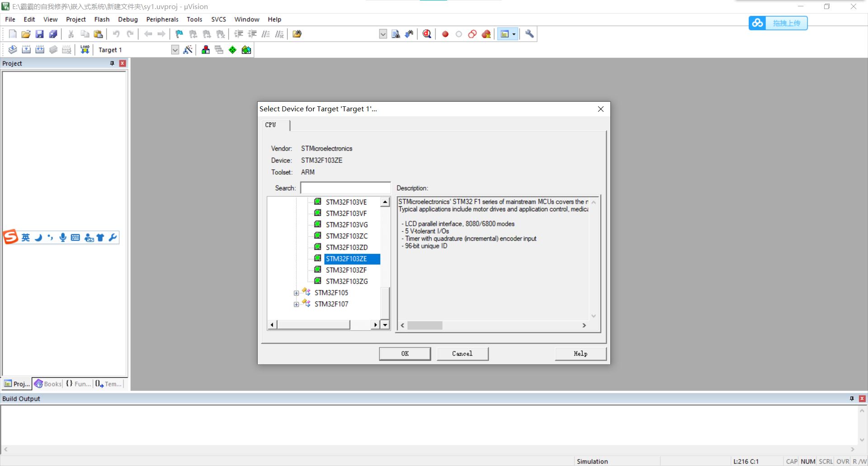
Task: Click the Baidu cloud upload widget
Action: click(x=778, y=23)
